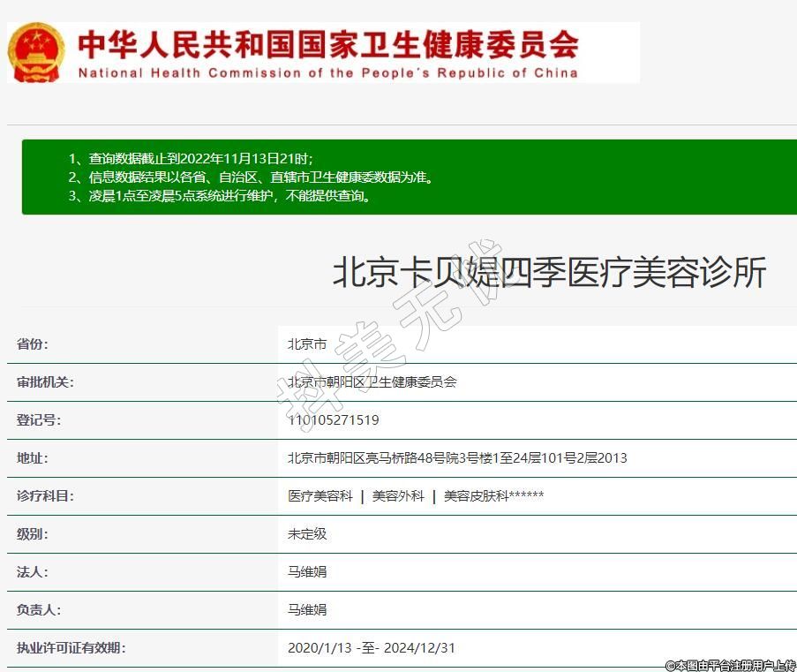This screenshot has height=672, width=797.
Task: Click the 医疗美容科 department entry
Action: [x=320, y=496]
